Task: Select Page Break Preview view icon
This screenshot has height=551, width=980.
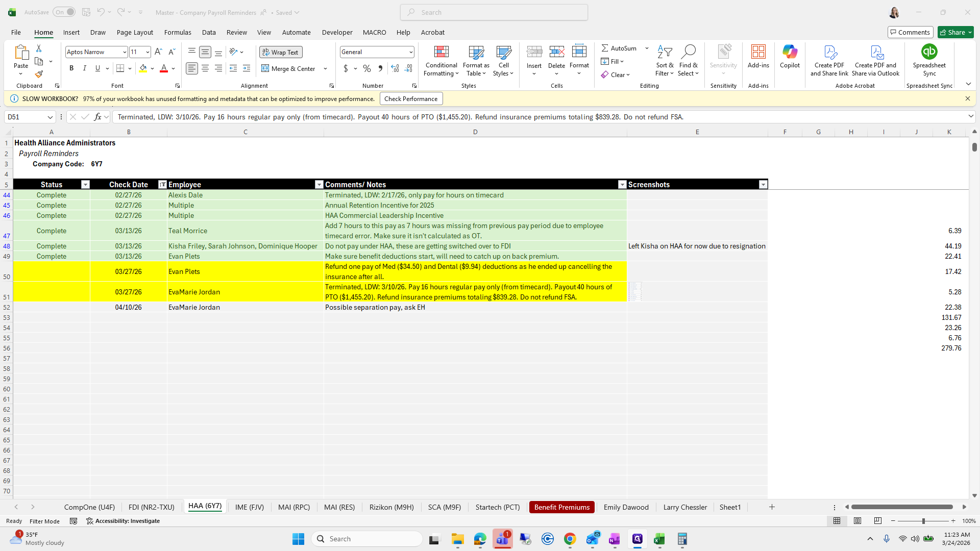Action: tap(877, 521)
